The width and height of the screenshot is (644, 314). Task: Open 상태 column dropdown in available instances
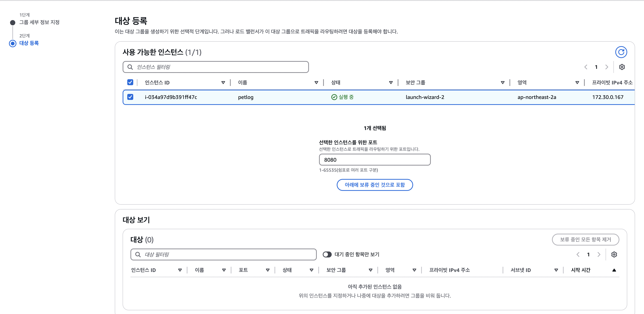click(391, 83)
